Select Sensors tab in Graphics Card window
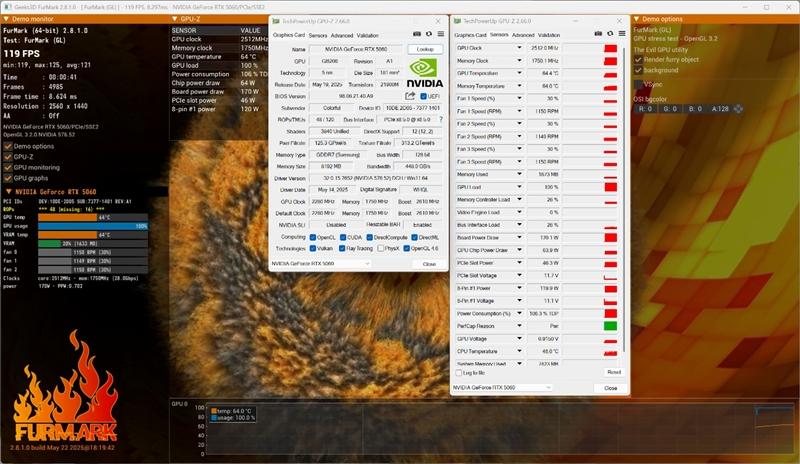This screenshot has width=800, height=464. (x=318, y=35)
